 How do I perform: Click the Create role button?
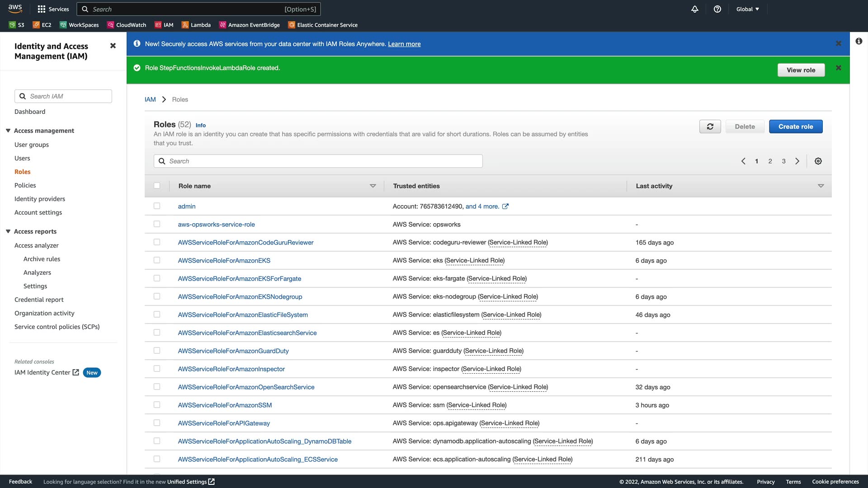pyautogui.click(x=796, y=127)
